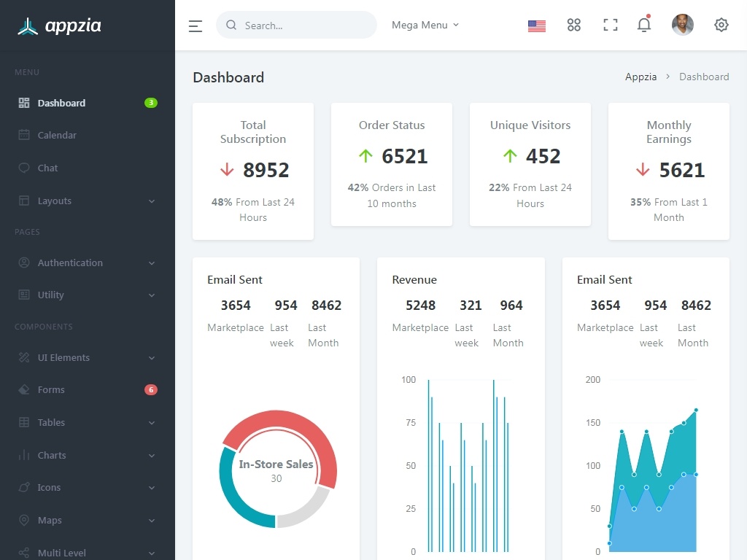Click the green 3 badge on Dashboard
This screenshot has width=747, height=560.
coord(151,102)
